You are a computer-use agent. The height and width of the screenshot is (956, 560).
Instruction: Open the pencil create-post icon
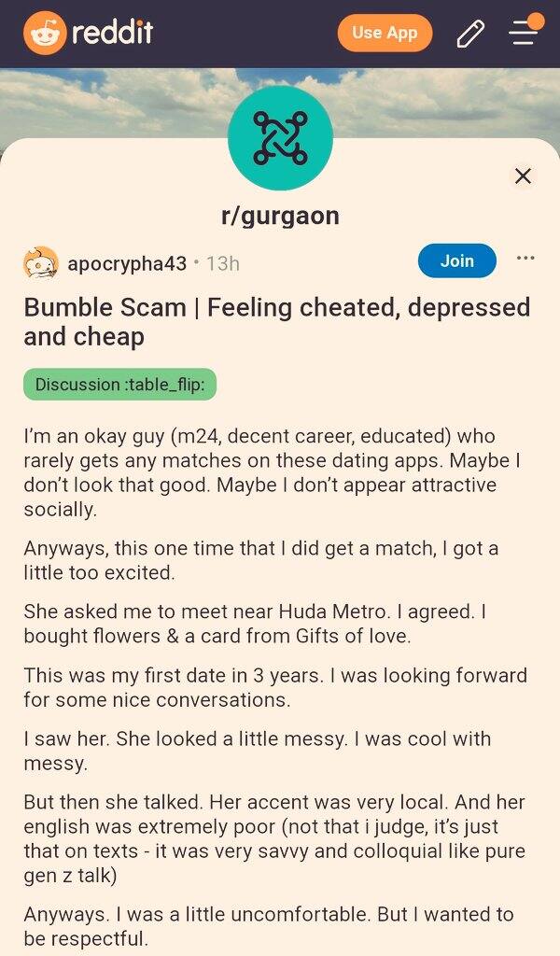pyautogui.click(x=470, y=34)
